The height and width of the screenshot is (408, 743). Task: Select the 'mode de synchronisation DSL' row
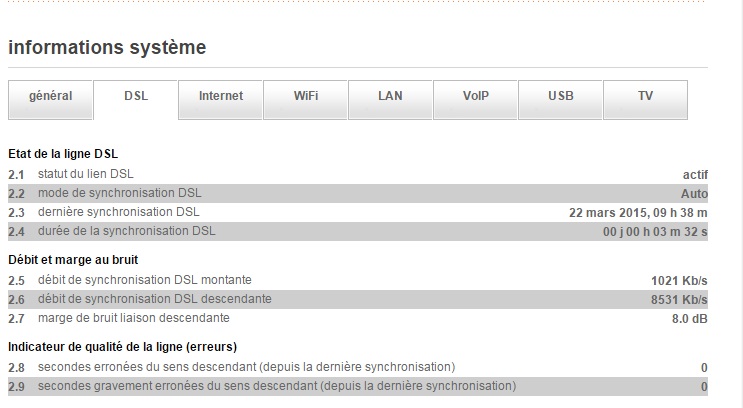coord(119,193)
